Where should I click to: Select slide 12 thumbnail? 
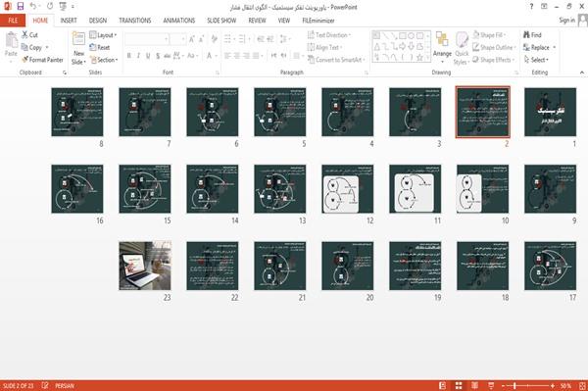(348, 189)
